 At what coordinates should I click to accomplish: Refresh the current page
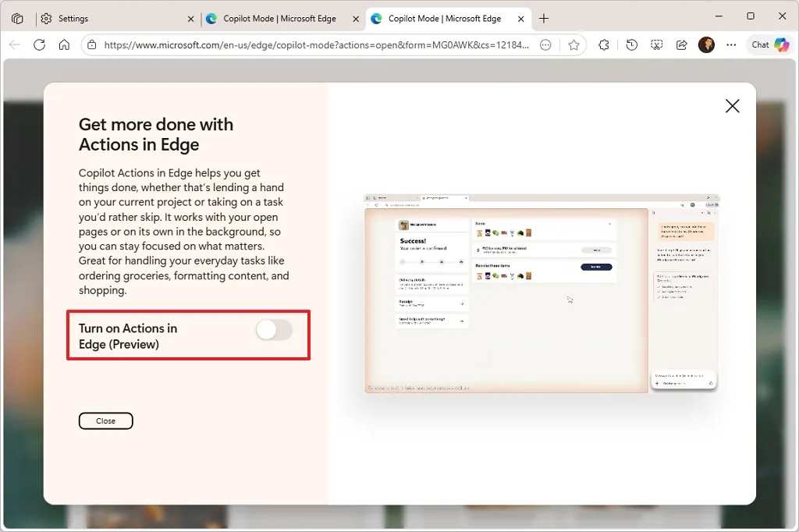40,44
